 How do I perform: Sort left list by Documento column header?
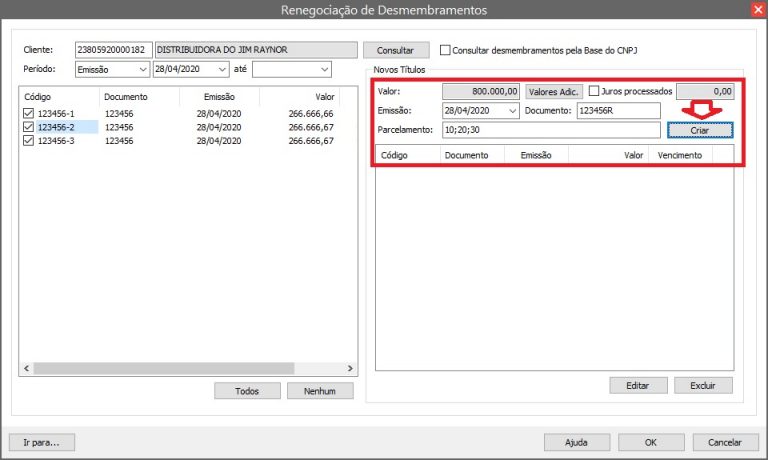pyautogui.click(x=140, y=97)
